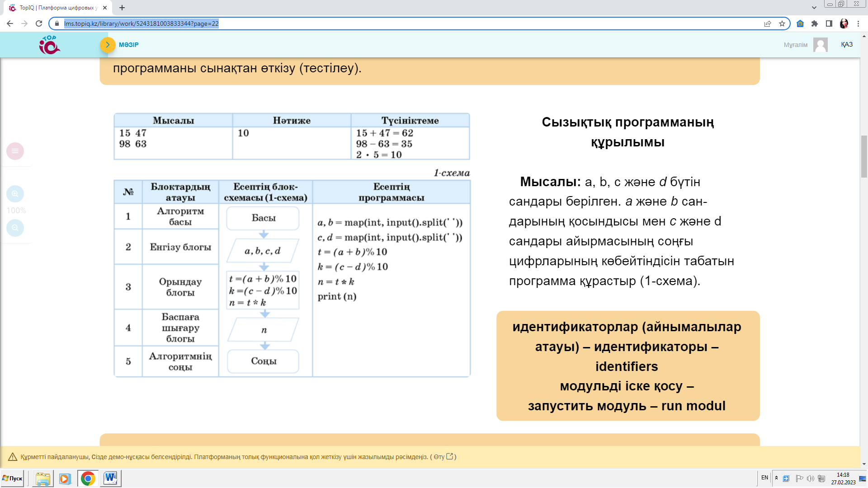Click the Мұғалім user name
This screenshot has width=868, height=488.
[x=795, y=45]
